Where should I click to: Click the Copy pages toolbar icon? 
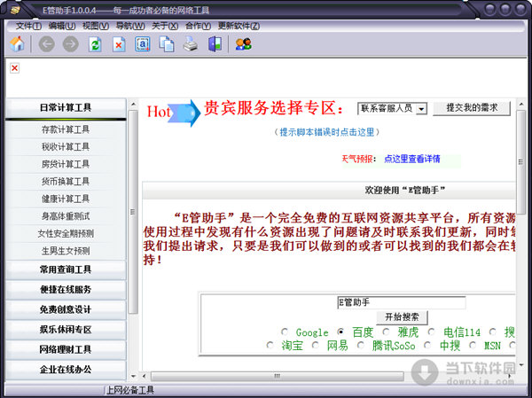pyautogui.click(x=167, y=44)
